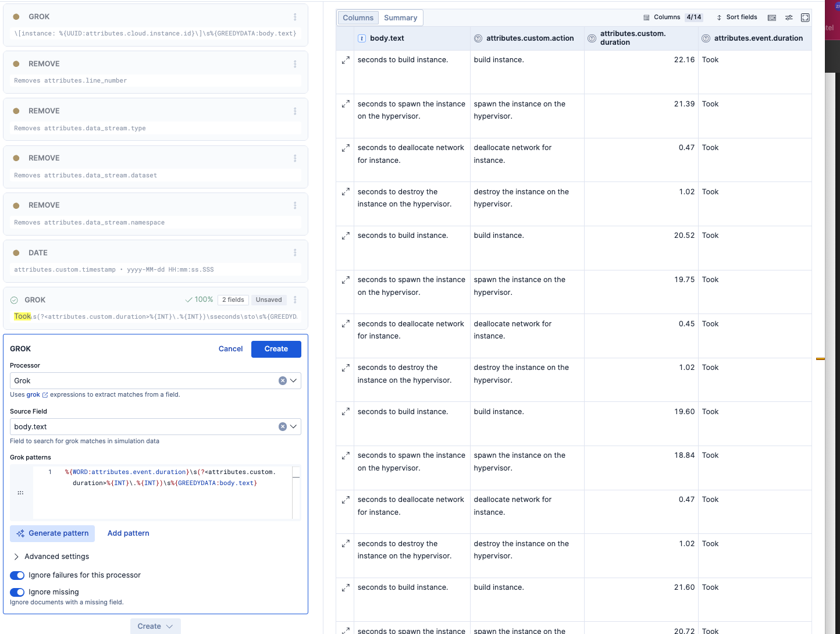Open the bottom Create dropdown button

[155, 626]
